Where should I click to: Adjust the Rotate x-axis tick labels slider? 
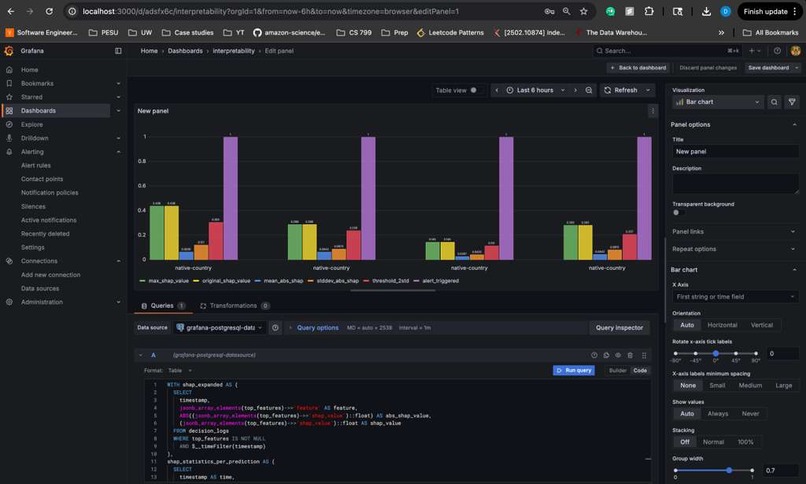(x=716, y=353)
